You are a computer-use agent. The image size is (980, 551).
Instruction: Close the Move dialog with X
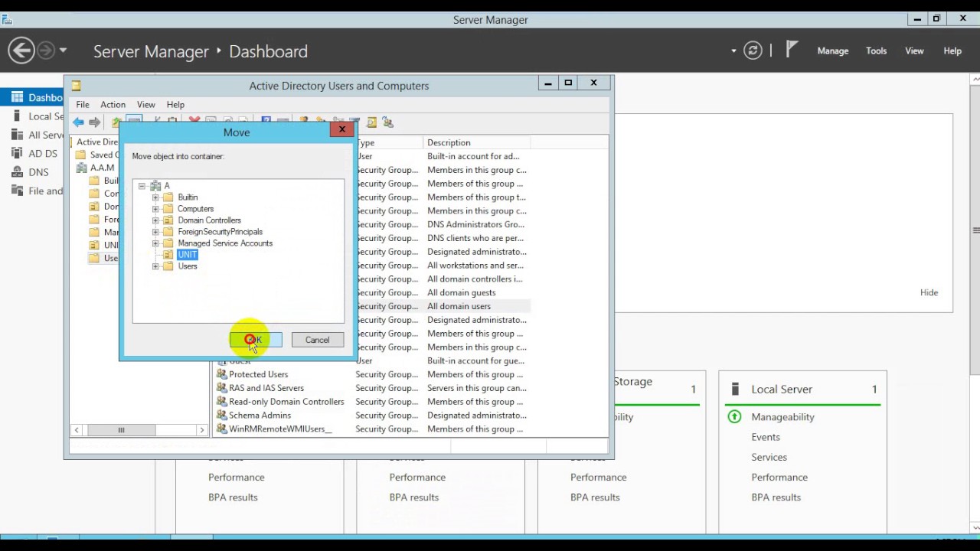(341, 130)
